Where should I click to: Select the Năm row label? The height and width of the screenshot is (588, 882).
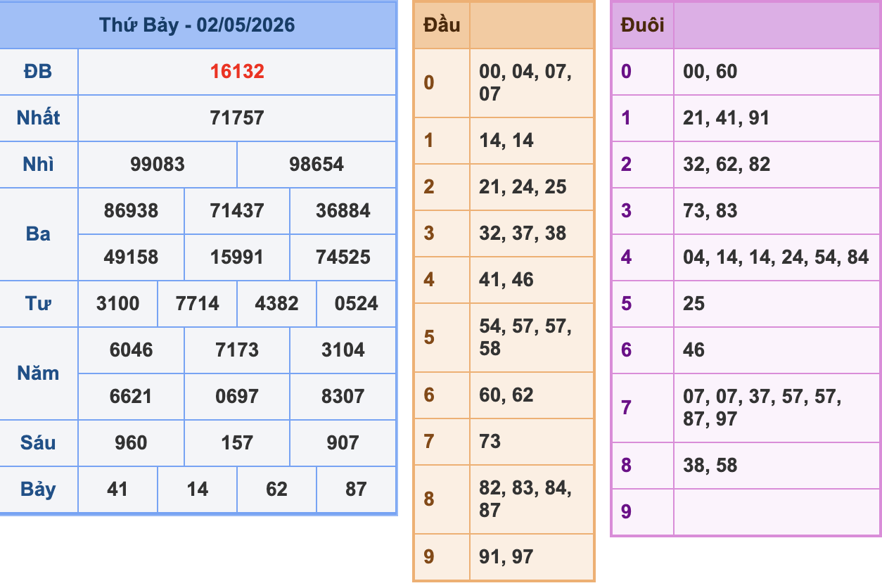click(39, 373)
